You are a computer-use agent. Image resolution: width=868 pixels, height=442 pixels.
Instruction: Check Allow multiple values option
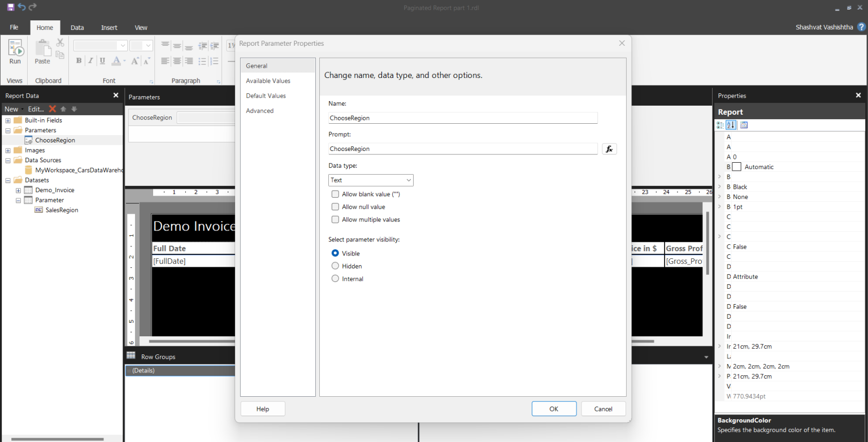click(x=335, y=219)
